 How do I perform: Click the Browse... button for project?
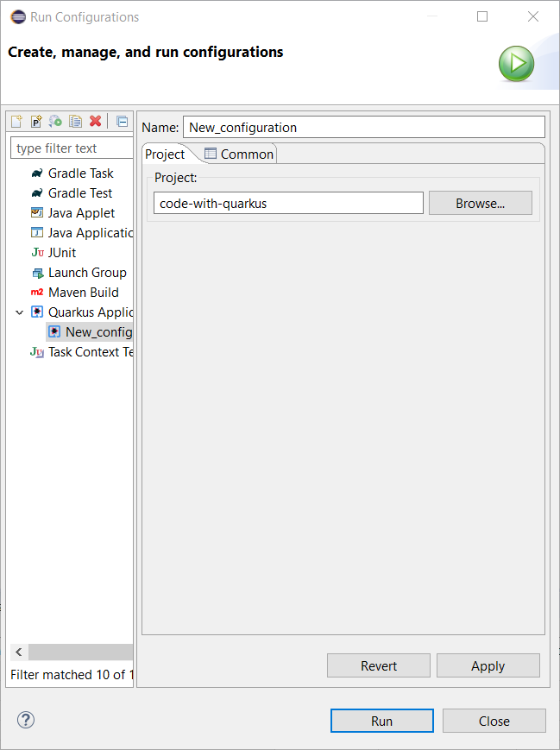click(x=480, y=204)
